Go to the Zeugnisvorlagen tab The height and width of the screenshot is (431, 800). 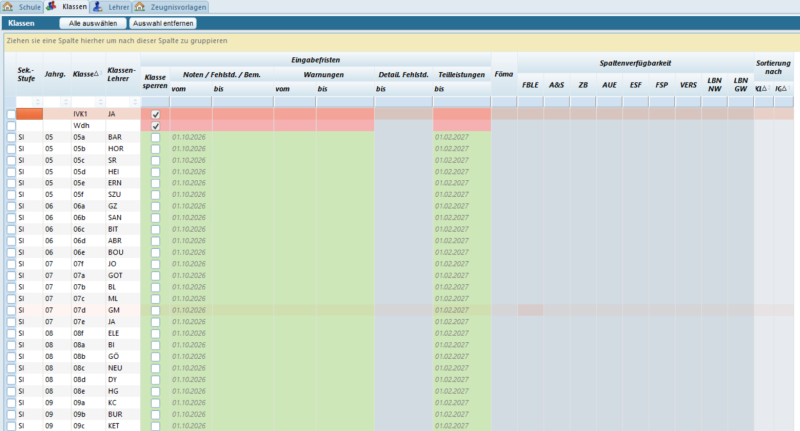[x=170, y=7]
